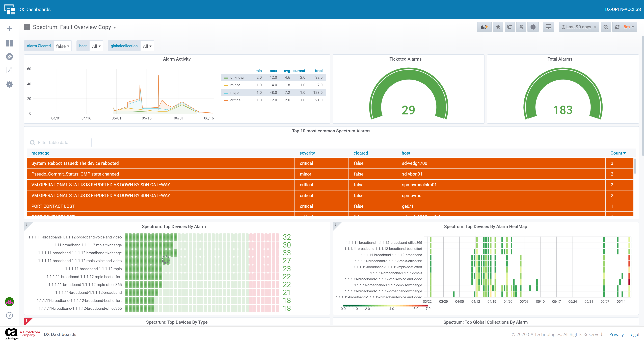Screen dimensions: 644x342
Task: Open the Dashboards grid icon in sidebar
Action: pyautogui.click(x=10, y=43)
